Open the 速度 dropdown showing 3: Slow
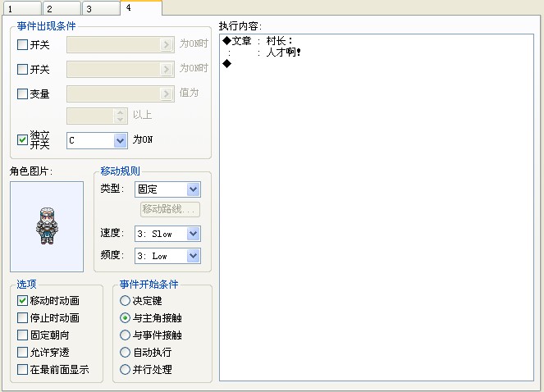544x392 pixels. (167, 234)
